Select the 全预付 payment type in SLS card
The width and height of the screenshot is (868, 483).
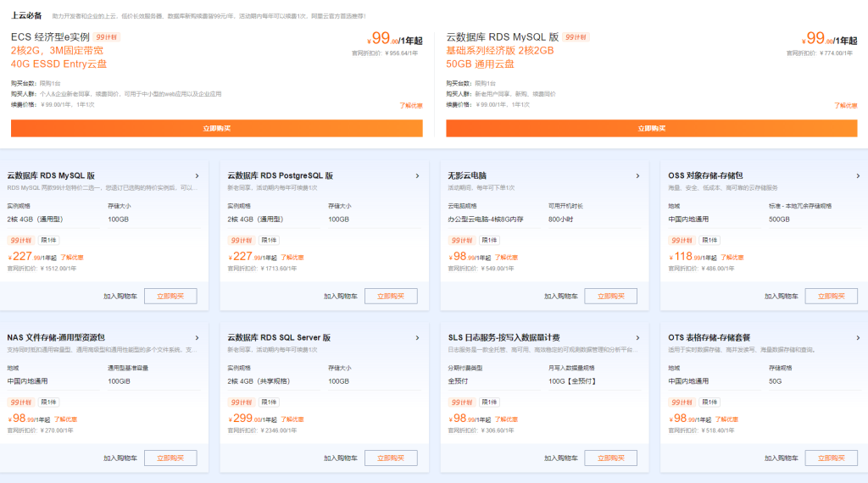[494, 382]
